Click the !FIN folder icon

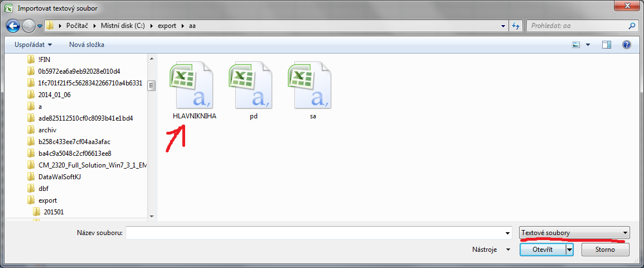(31, 59)
